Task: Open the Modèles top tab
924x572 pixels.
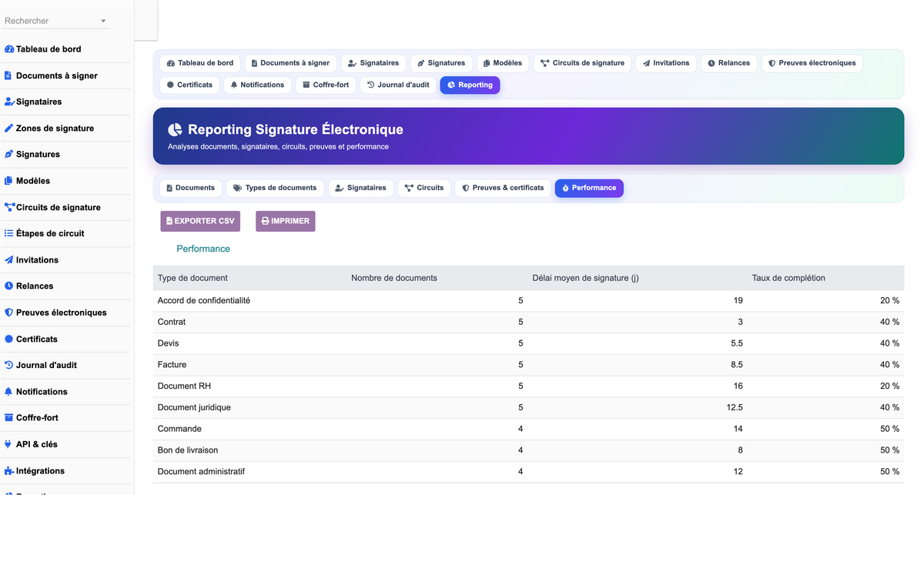Action: click(x=503, y=63)
